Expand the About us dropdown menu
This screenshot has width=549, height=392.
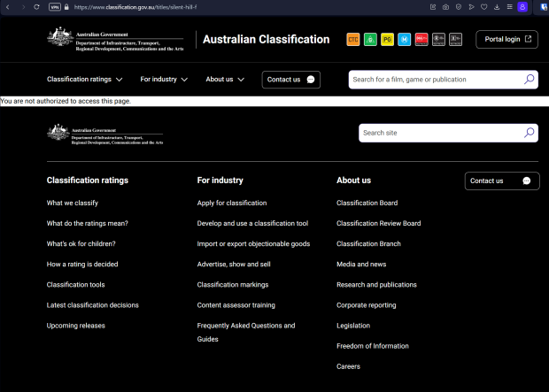click(x=225, y=80)
